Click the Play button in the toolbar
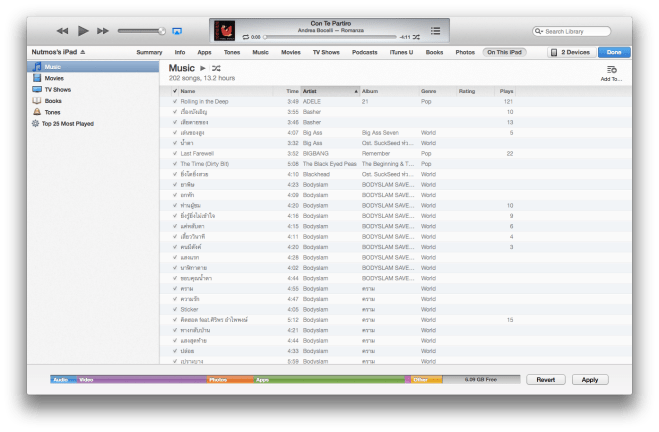 click(x=83, y=31)
